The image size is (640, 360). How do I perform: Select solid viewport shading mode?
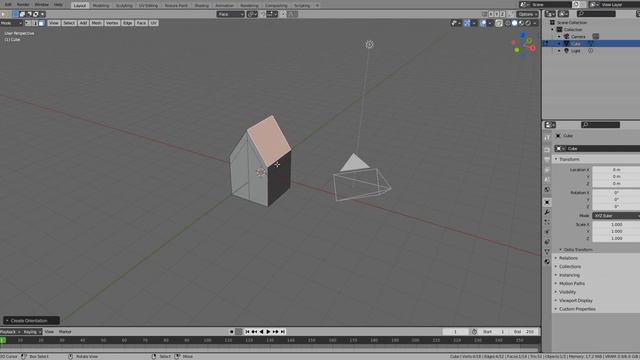[514, 23]
